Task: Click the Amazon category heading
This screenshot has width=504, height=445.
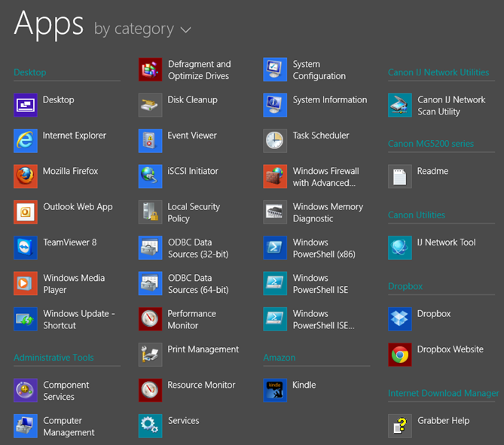Action: [279, 358]
